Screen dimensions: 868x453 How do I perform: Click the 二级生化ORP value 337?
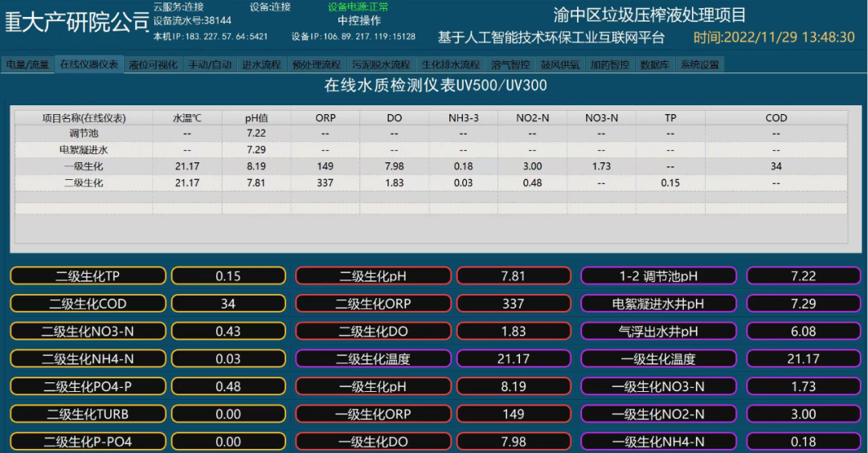click(513, 304)
